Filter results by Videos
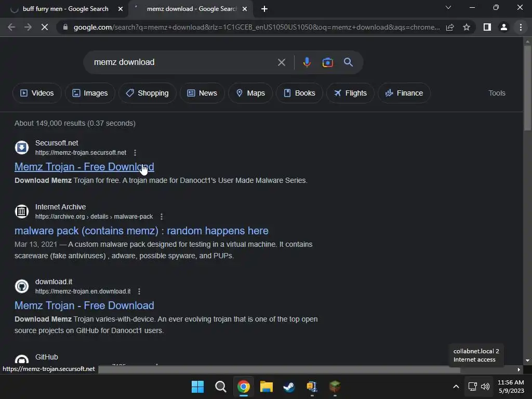 click(x=37, y=93)
